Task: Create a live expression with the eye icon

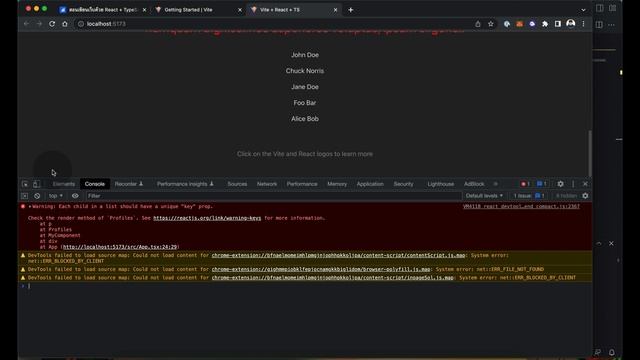Action: (75, 196)
